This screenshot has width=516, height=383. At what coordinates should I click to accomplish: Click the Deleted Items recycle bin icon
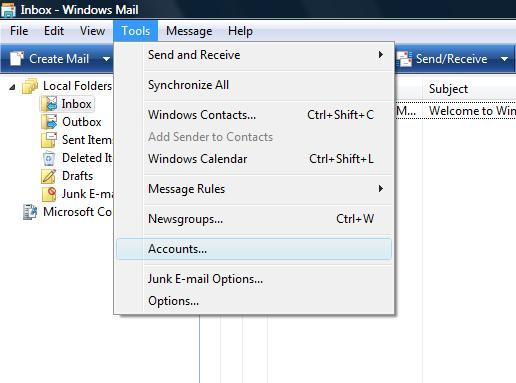49,158
